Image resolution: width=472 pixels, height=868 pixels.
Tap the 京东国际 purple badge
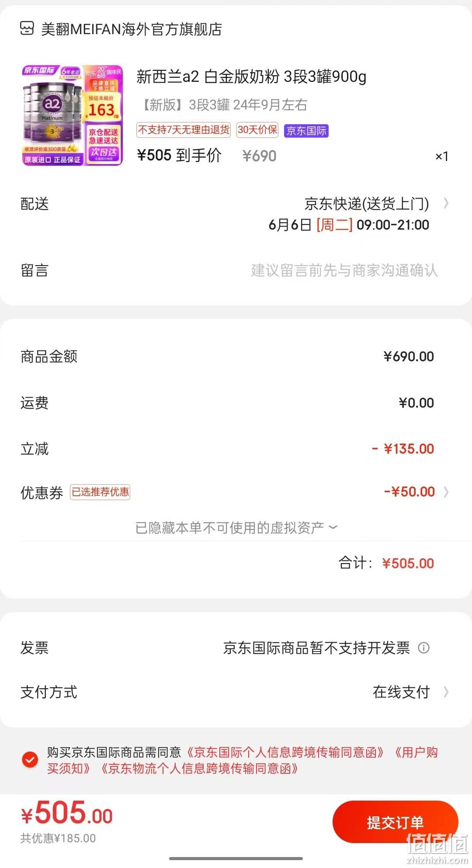(306, 131)
